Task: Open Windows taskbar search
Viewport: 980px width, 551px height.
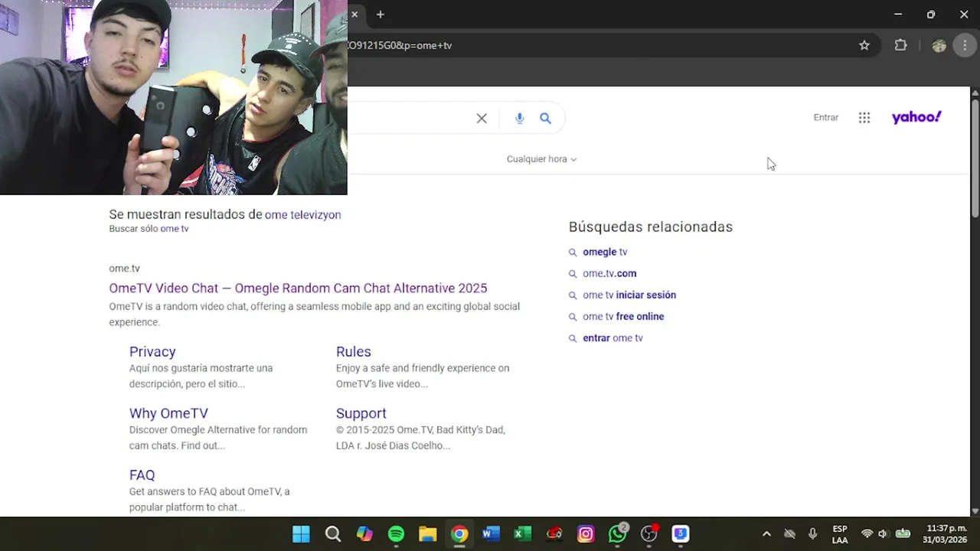Action: click(x=333, y=534)
